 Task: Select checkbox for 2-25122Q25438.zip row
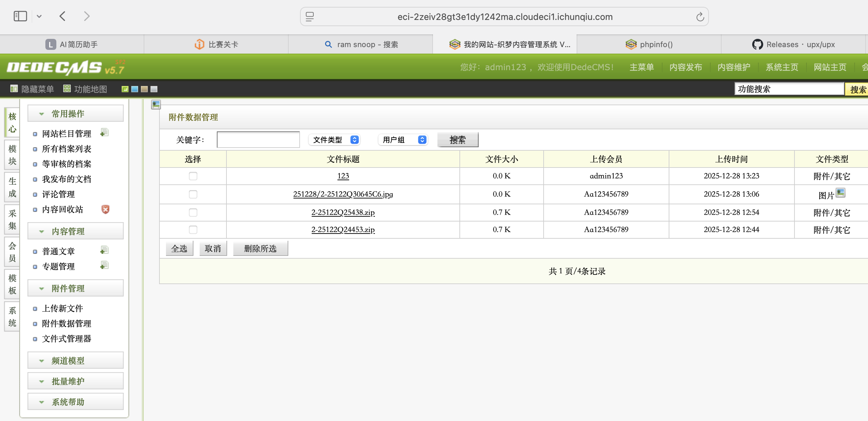click(x=193, y=213)
